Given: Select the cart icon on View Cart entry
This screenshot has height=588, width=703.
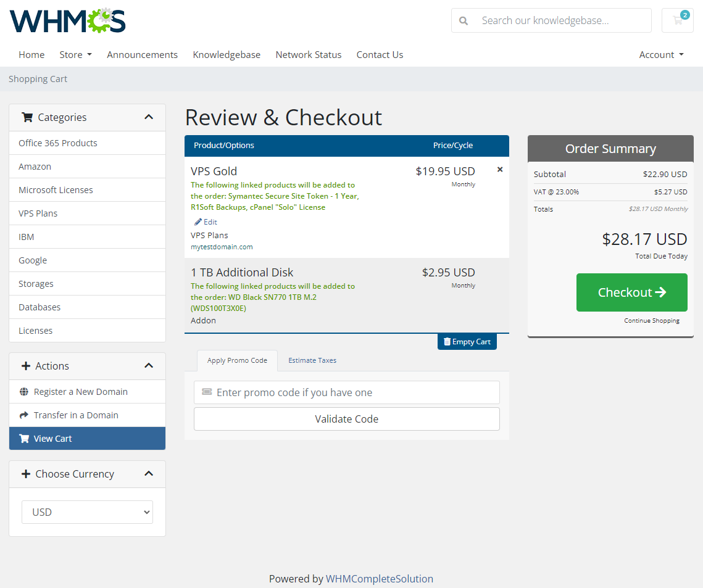Looking at the screenshot, I should [23, 438].
